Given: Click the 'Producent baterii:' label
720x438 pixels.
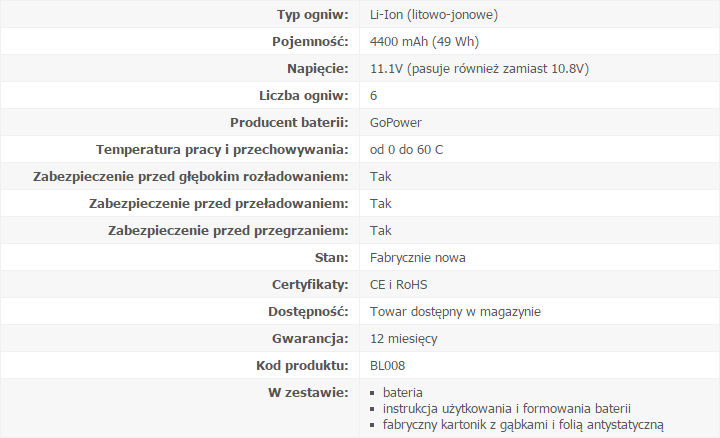Looking at the screenshot, I should point(289,123).
